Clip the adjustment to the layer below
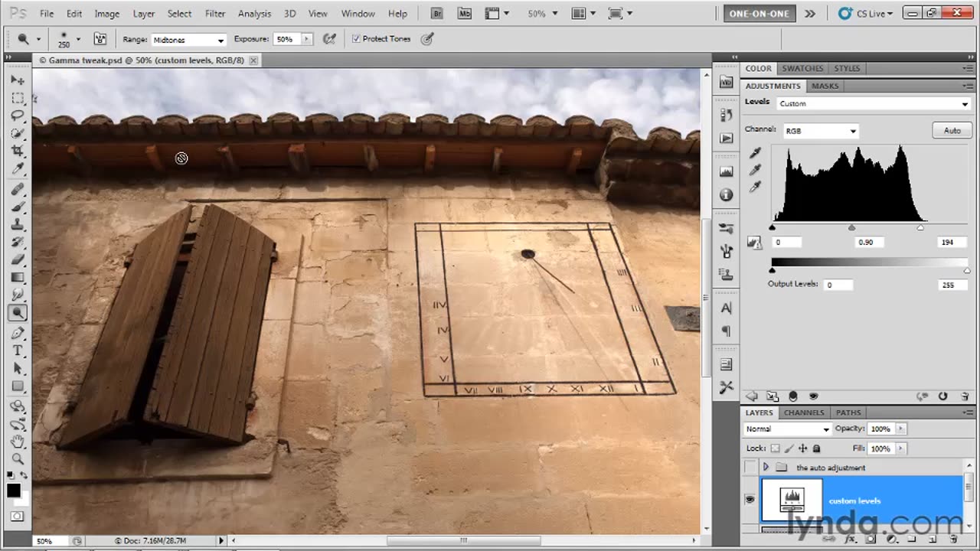The width and height of the screenshot is (980, 551). click(x=792, y=396)
